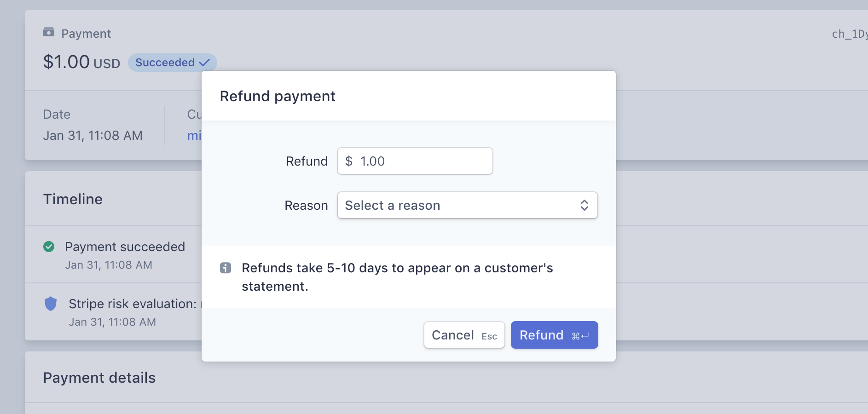
Task: Click the info icon beside refund notice
Action: coord(226,268)
